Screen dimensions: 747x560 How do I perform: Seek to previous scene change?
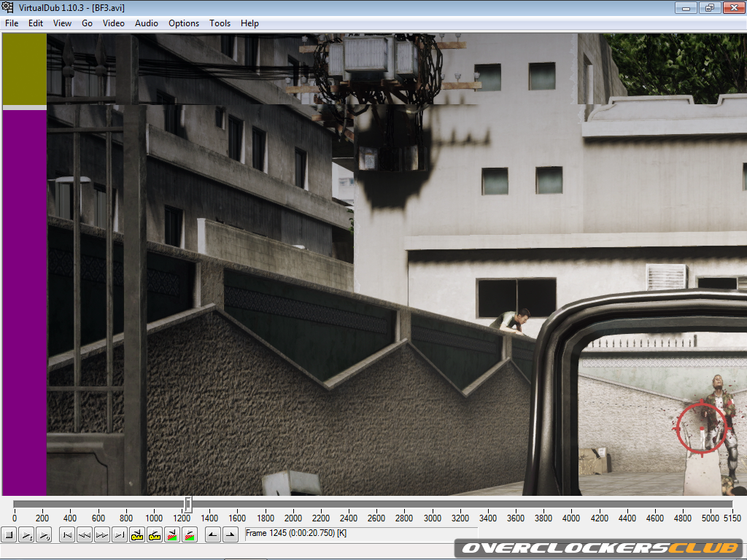172,535
